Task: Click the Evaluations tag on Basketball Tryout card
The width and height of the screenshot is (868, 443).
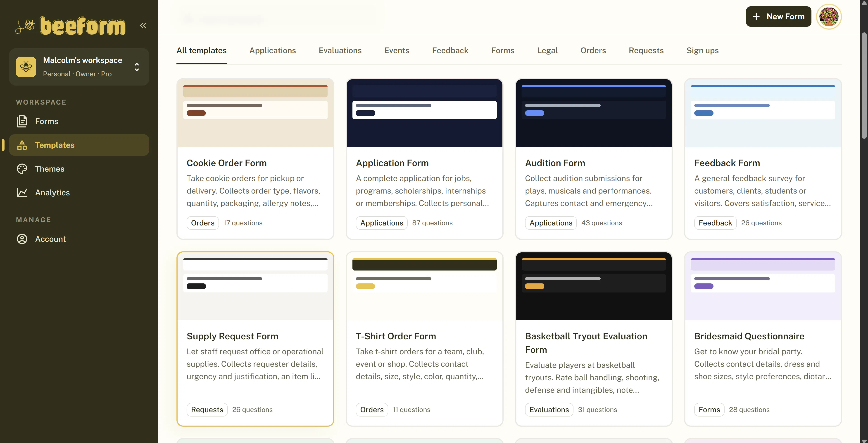Action: (x=549, y=410)
